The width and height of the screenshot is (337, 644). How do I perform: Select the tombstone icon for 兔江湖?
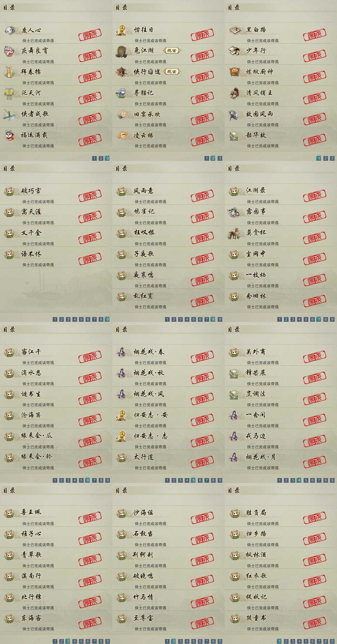click(122, 51)
